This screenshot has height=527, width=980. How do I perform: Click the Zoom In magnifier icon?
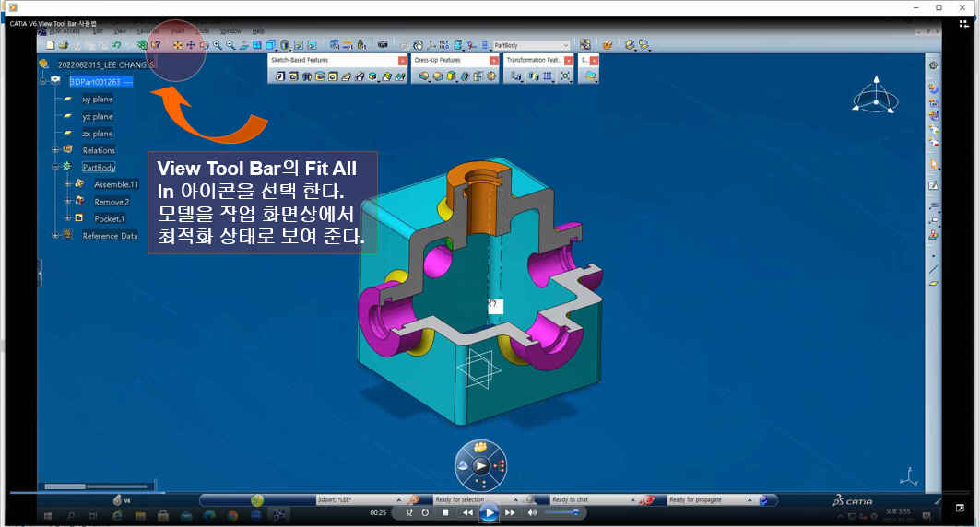click(x=218, y=44)
